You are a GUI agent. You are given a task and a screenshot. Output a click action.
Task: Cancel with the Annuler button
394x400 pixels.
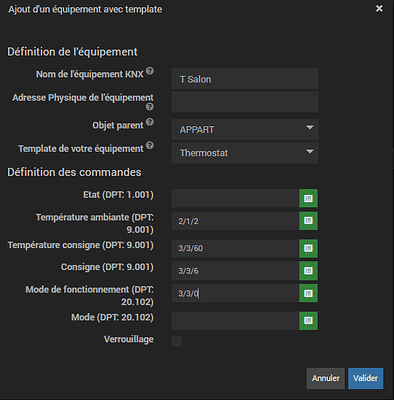point(326,378)
